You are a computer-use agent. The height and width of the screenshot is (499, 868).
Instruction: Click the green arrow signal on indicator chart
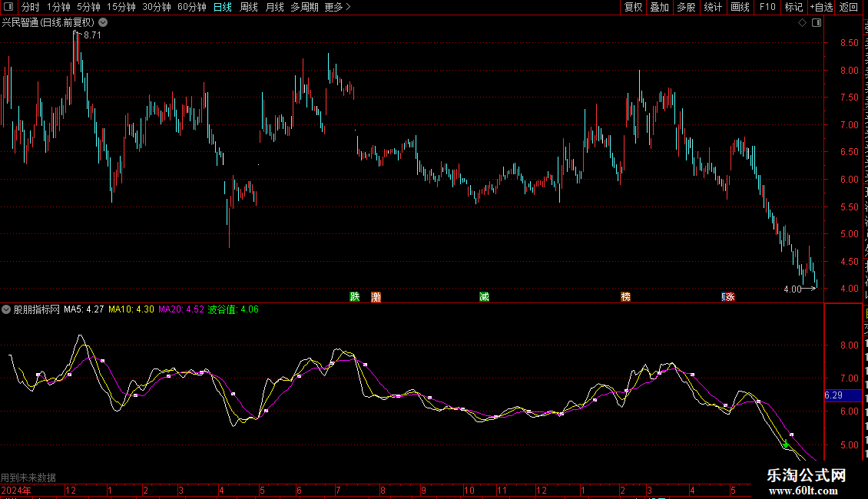(786, 444)
